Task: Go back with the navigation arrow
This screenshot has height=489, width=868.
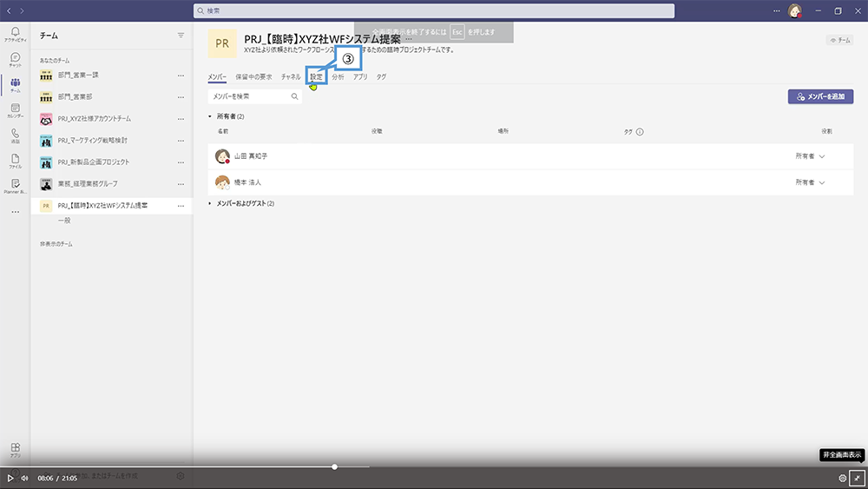Action: [9, 11]
